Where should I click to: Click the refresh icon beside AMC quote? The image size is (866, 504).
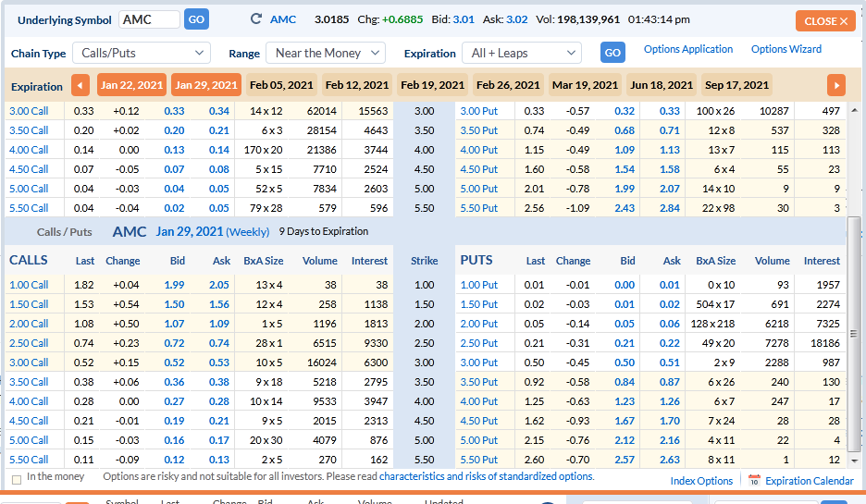[256, 19]
